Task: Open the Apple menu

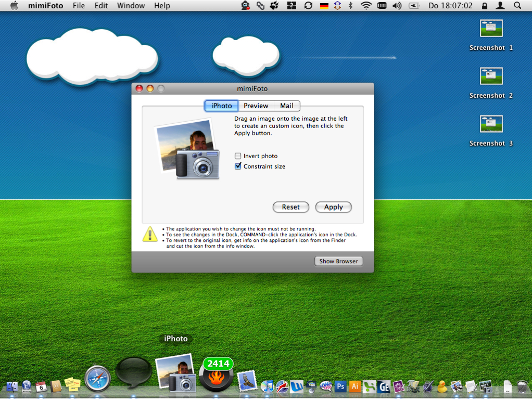Action: point(14,5)
